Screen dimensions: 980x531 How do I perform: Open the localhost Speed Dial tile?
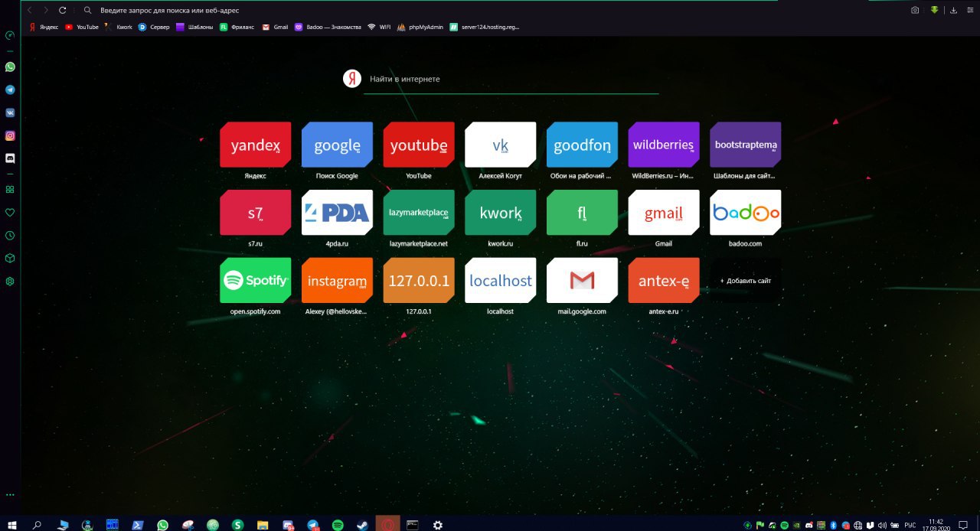coord(500,281)
